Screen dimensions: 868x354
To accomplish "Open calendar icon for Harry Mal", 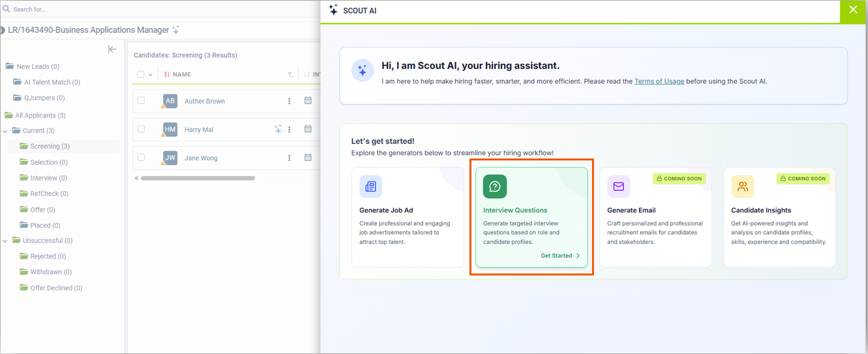I will coord(308,129).
